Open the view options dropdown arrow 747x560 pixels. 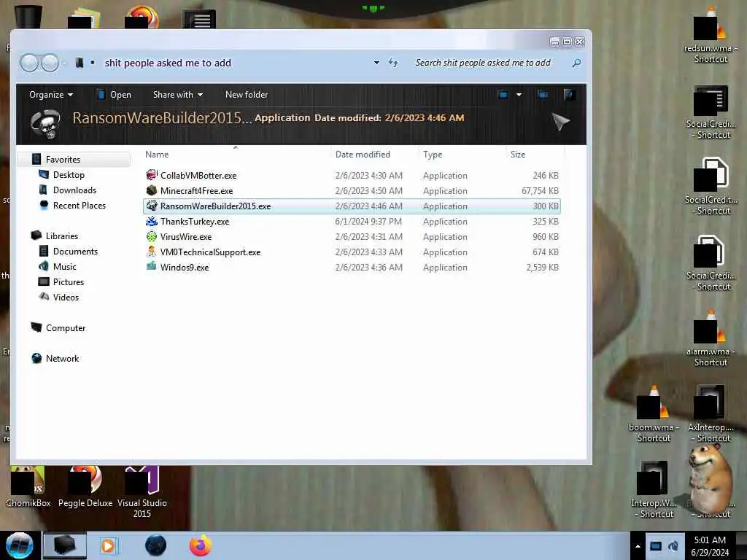[519, 95]
